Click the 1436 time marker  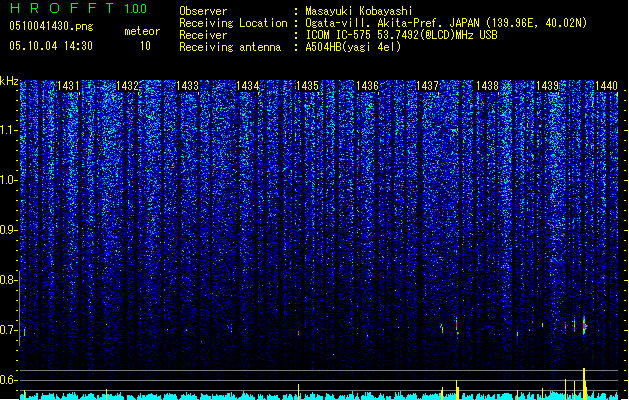pos(367,86)
